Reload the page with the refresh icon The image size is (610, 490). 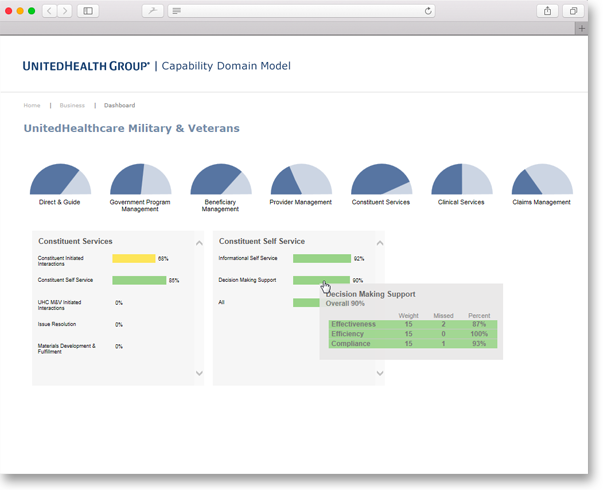pos(428,11)
